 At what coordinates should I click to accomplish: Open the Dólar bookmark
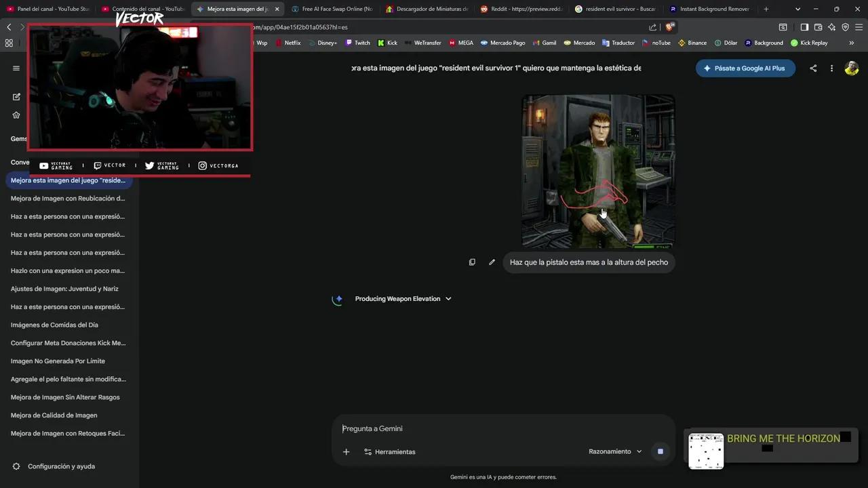coord(726,43)
